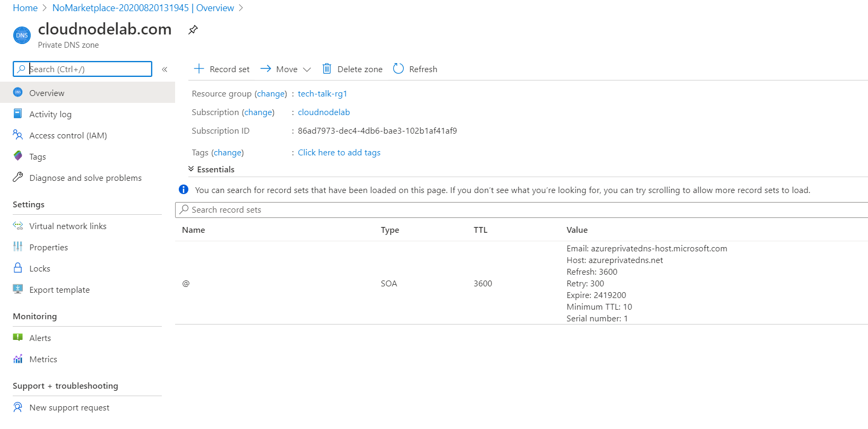Click the Overview DNS icon in sidebar
The width and height of the screenshot is (868, 429).
click(18, 92)
